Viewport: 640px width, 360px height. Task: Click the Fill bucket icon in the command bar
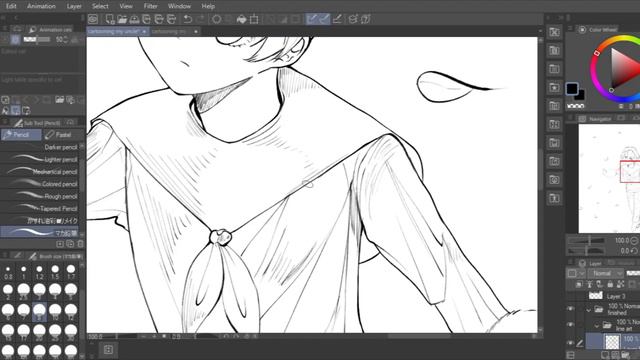click(242, 19)
